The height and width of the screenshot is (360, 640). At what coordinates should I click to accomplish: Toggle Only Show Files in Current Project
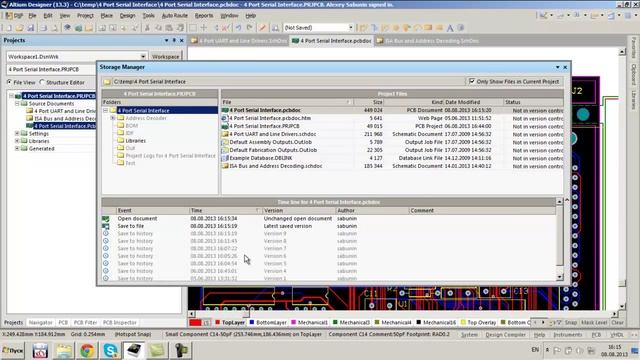(x=472, y=81)
